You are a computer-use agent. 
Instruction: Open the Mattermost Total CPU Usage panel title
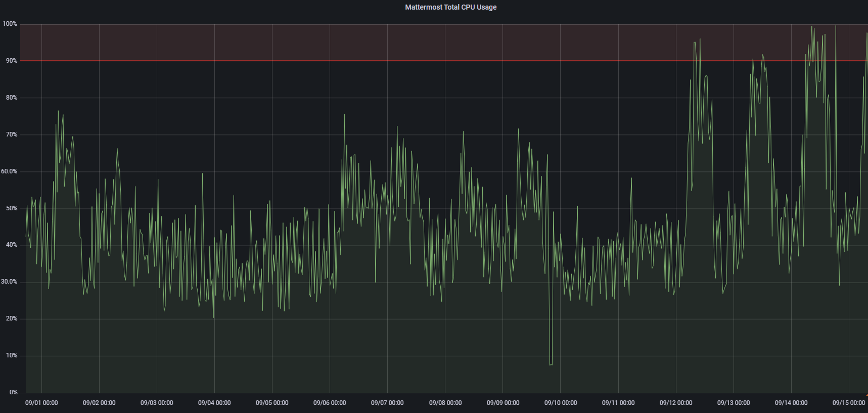tap(450, 7)
